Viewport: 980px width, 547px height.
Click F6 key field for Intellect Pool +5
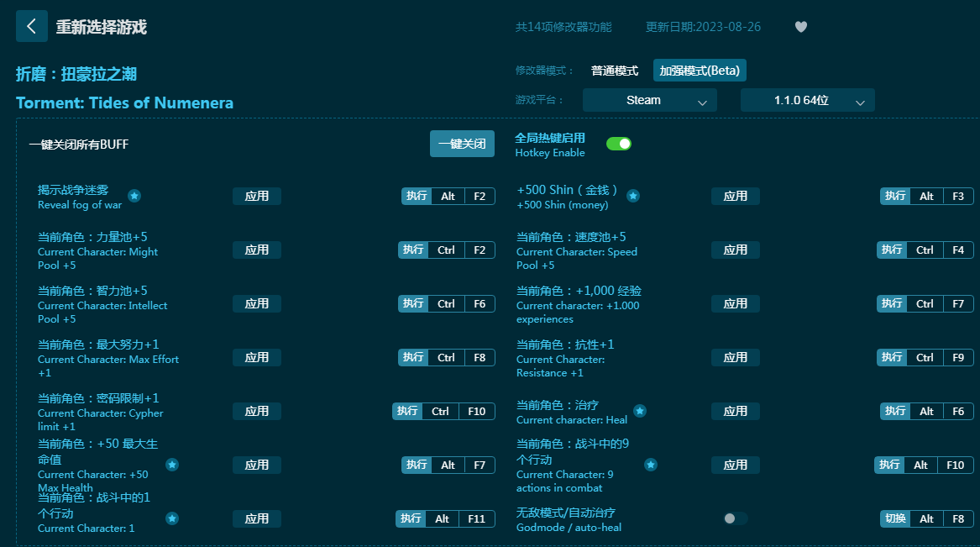coord(480,304)
